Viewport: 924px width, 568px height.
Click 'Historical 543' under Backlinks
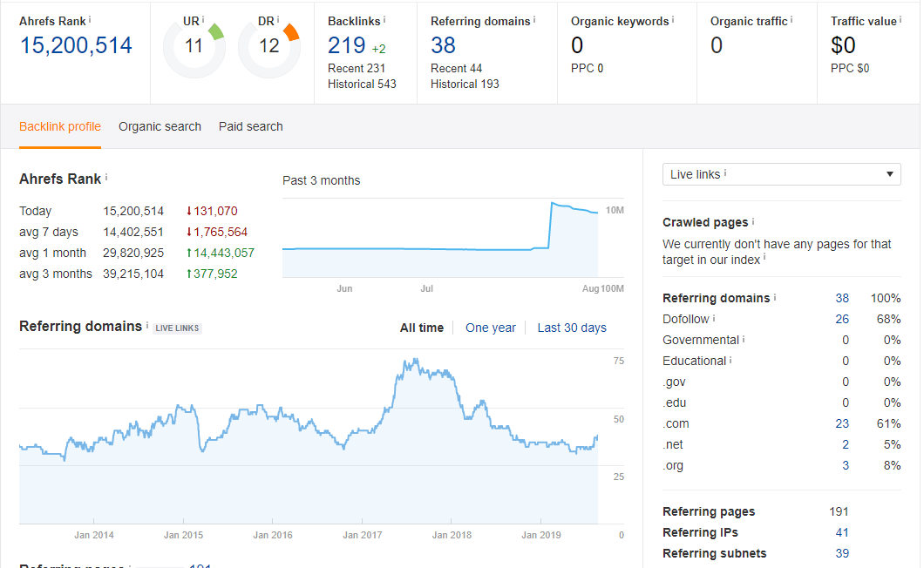coord(362,85)
